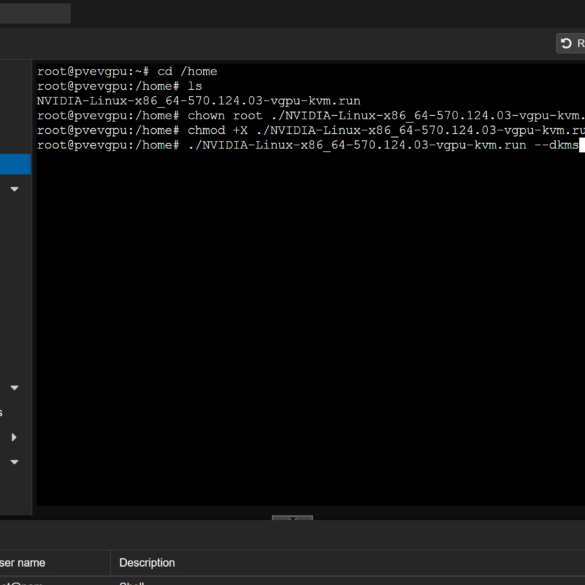Screen dimensions: 585x585
Task: Collapse the sidebar section arrow just below the blue selected item
Action: click(15, 189)
